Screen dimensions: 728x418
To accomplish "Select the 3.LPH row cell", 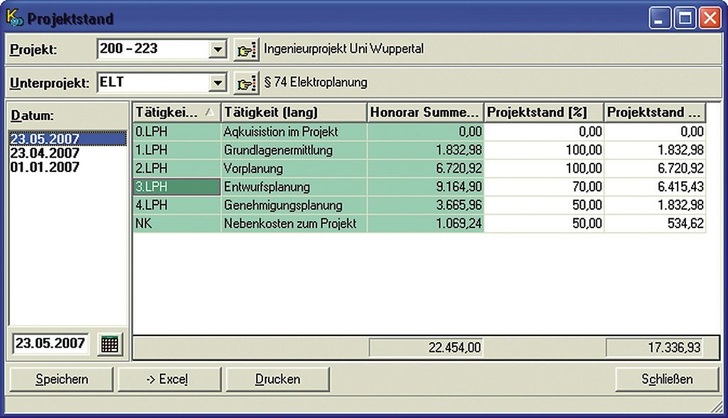I will click(x=176, y=186).
